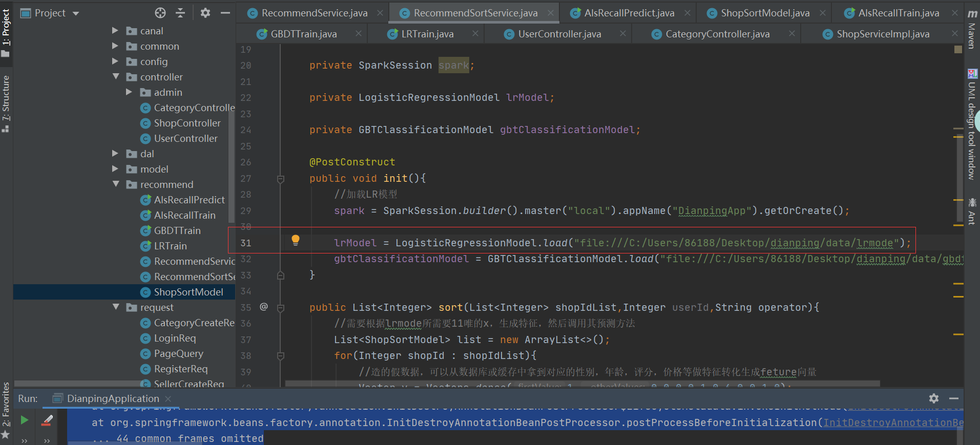Open InitDestroyAnnotationBe stack trace link
The image size is (980, 445).
pos(893,422)
